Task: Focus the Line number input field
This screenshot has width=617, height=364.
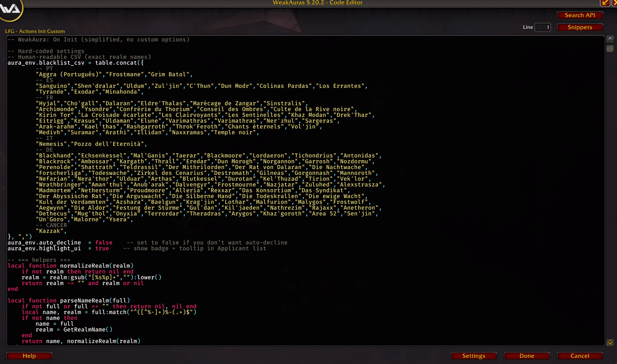Action: (x=543, y=27)
